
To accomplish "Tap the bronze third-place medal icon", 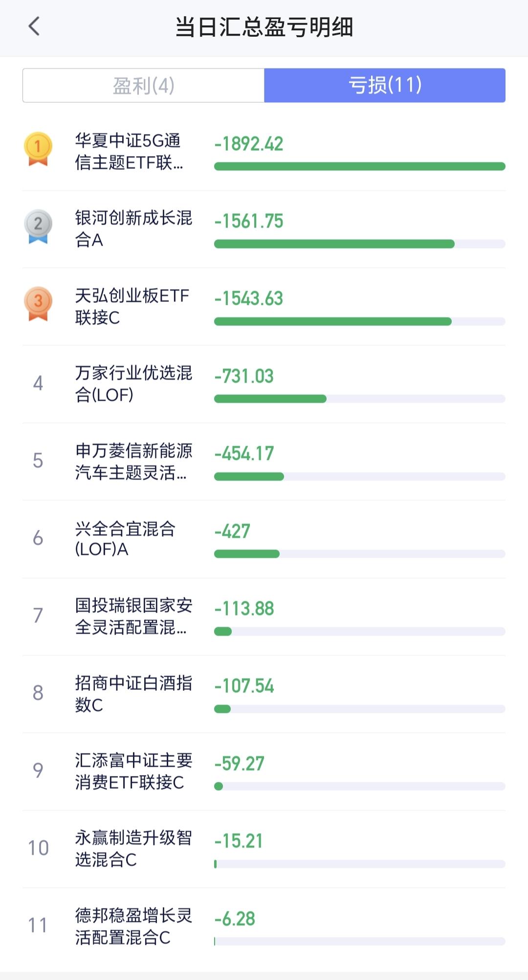I will tap(38, 303).
